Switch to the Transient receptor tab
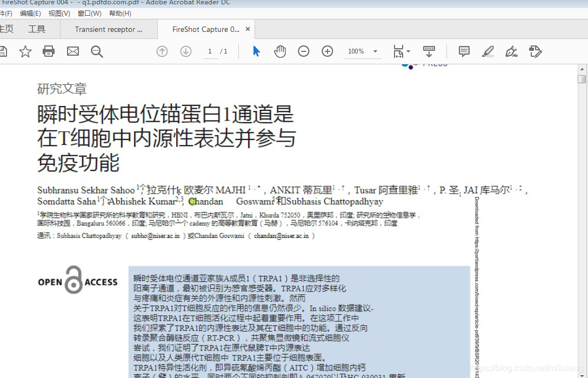The image size is (588, 378). click(109, 29)
